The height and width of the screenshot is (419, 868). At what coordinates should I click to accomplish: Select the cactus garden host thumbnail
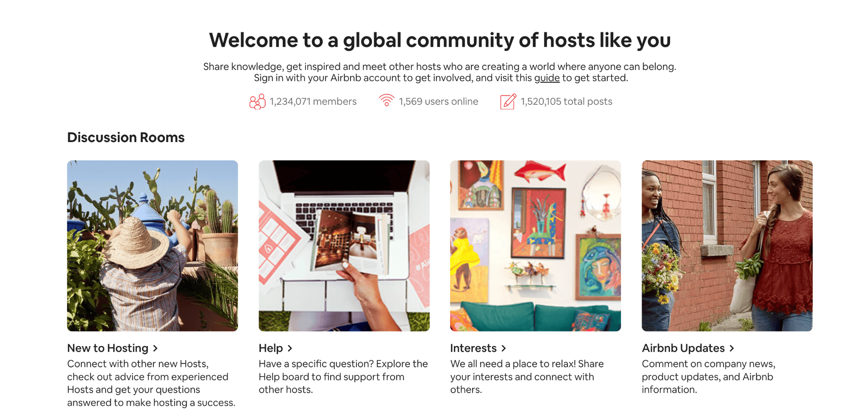tap(153, 246)
